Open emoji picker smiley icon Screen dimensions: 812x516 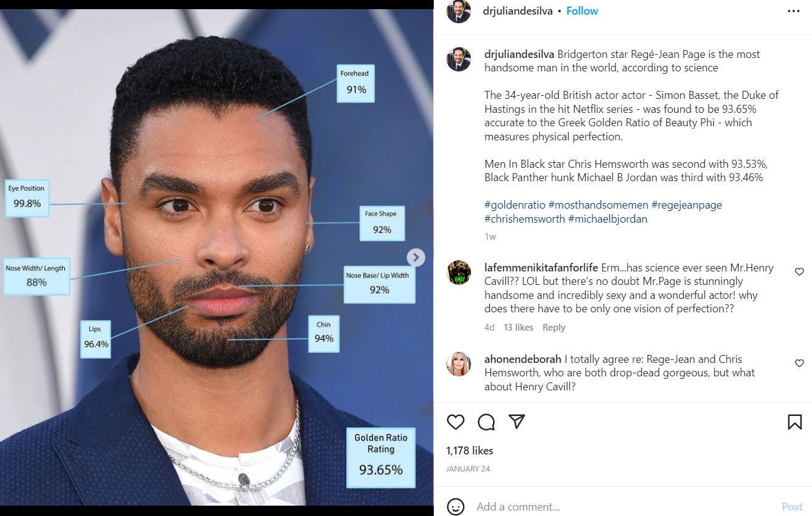[456, 507]
